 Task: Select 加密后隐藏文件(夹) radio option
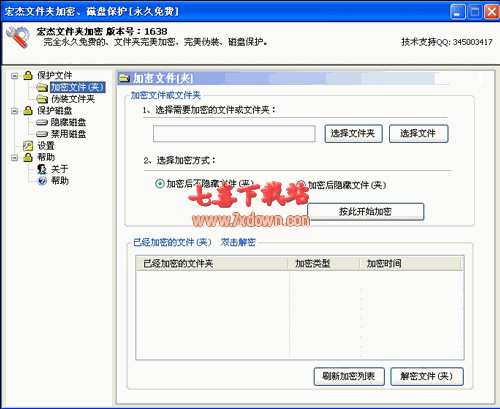click(301, 184)
